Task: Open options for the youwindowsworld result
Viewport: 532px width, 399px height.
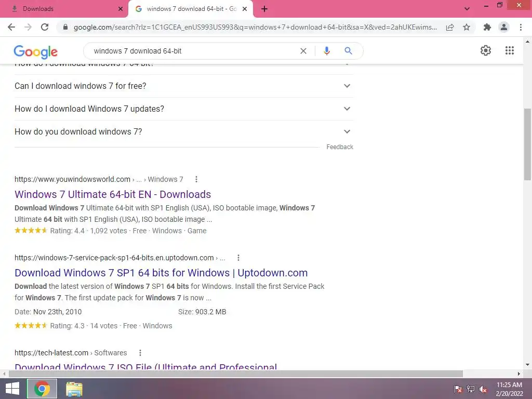Action: click(196, 179)
